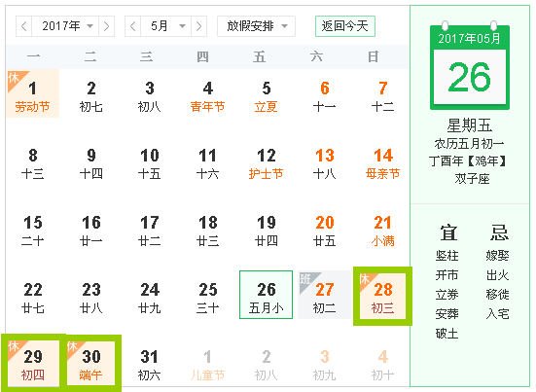Viewport: 536px width, 392px height.
Task: Go to next year arrow
Action: 106,26
